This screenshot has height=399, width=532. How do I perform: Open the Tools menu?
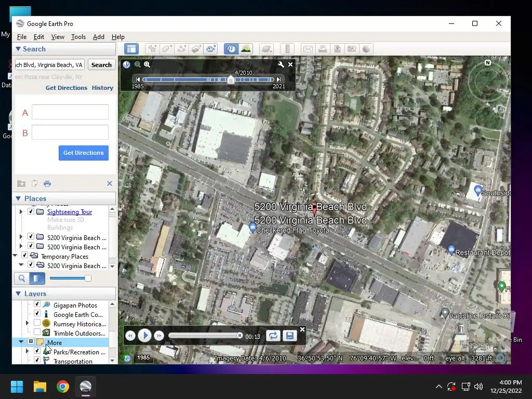tap(78, 37)
